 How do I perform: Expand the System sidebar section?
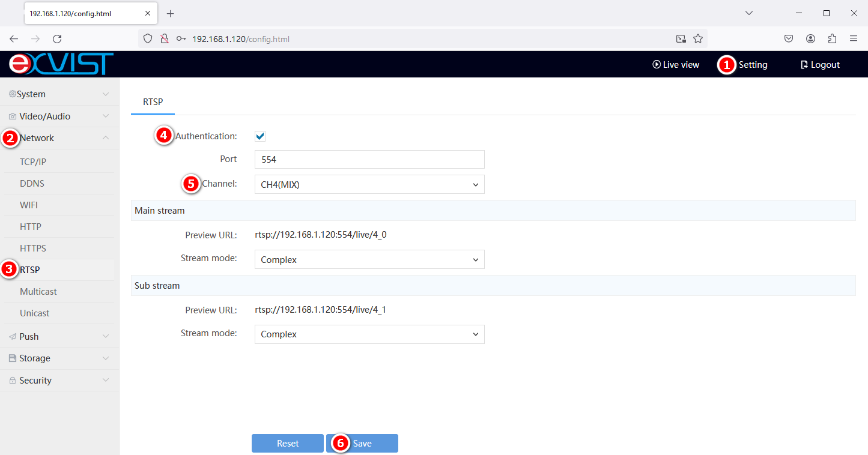tap(59, 94)
